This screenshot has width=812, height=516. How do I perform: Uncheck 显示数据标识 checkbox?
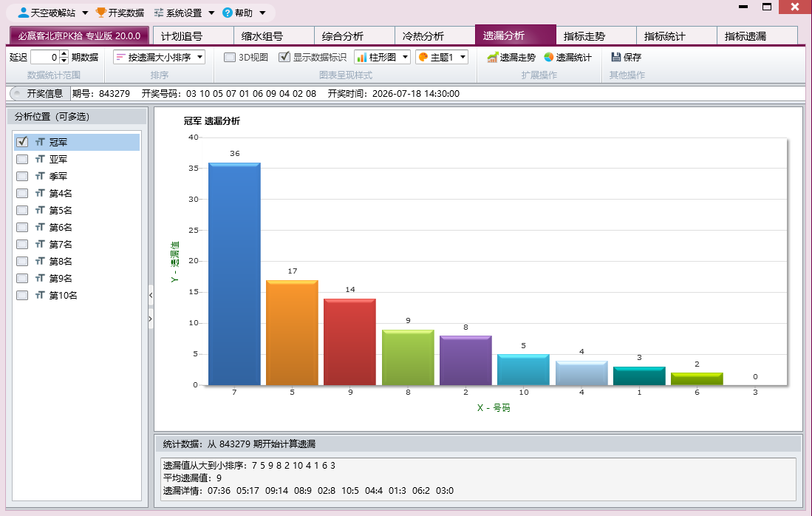coord(284,57)
